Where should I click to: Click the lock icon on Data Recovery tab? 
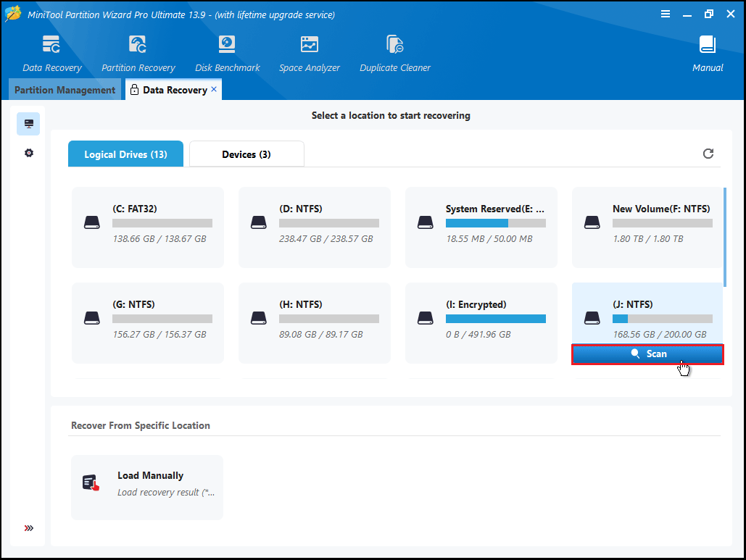click(x=134, y=89)
